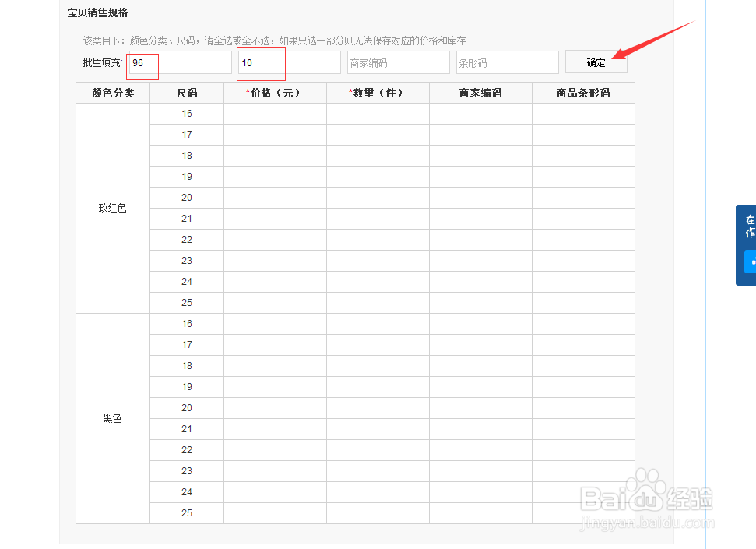This screenshot has width=756, height=549.
Task: Click quantity cell for 玫红色 size 16
Action: point(378,114)
